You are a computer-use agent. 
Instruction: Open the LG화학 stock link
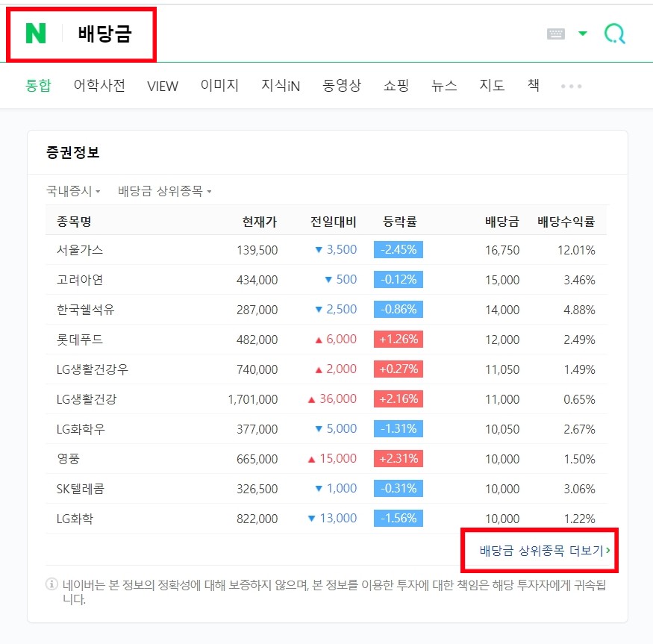coord(75,519)
